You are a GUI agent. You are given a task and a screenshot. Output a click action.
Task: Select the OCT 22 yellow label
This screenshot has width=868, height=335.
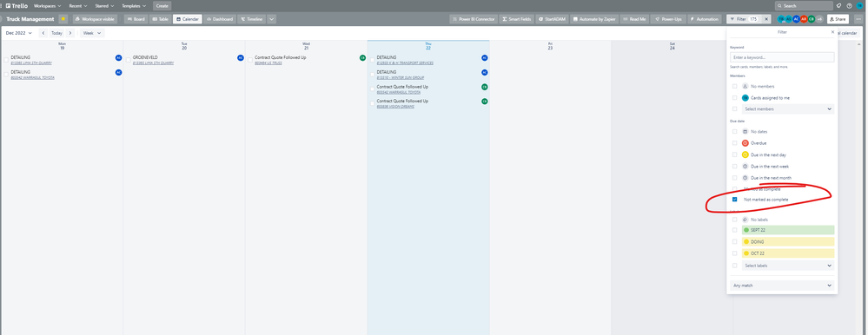tap(788, 253)
